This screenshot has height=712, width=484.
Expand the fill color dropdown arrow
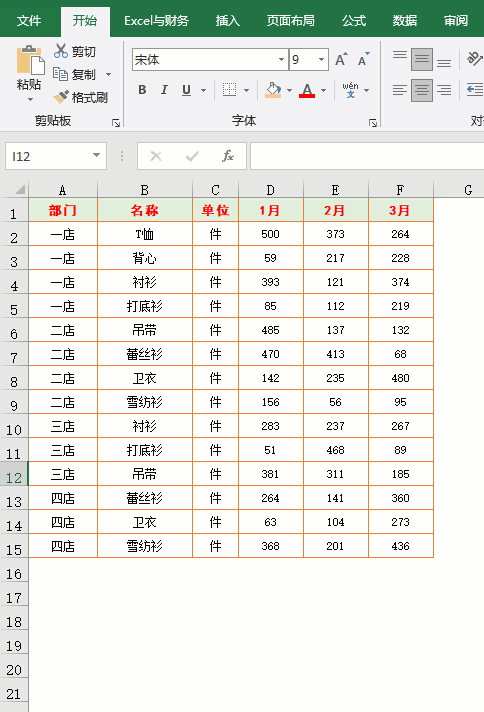click(x=289, y=90)
